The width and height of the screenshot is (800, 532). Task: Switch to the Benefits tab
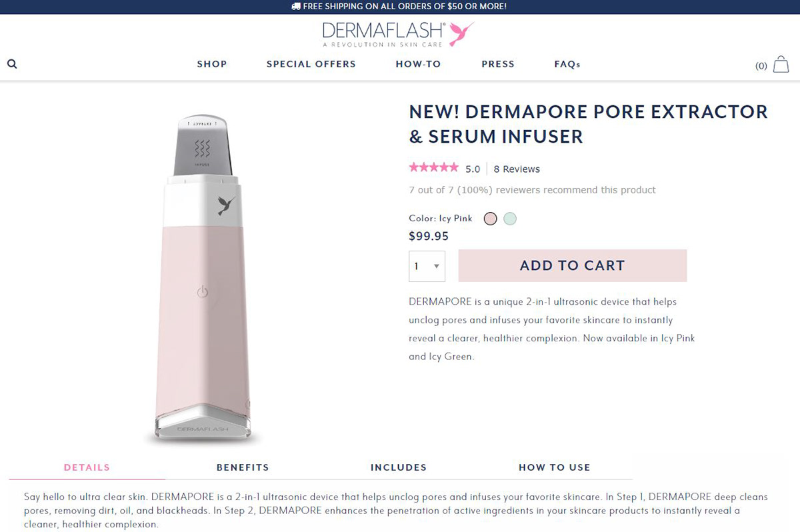click(243, 467)
